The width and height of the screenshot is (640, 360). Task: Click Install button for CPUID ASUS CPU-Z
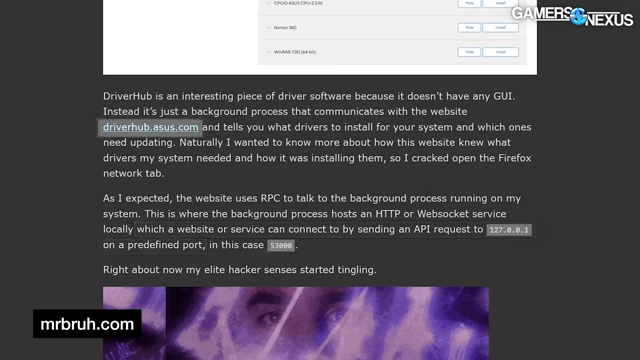click(x=500, y=3)
